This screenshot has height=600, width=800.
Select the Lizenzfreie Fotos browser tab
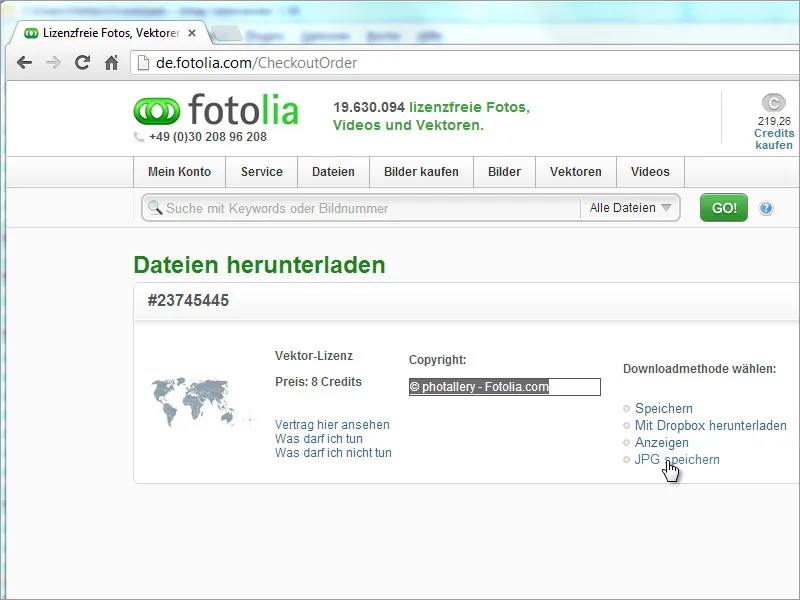coord(109,33)
